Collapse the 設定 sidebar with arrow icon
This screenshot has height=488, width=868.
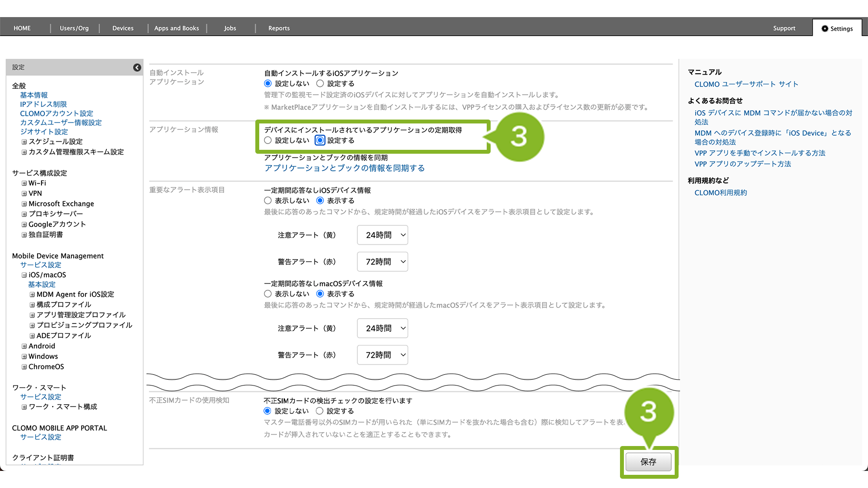(x=137, y=67)
